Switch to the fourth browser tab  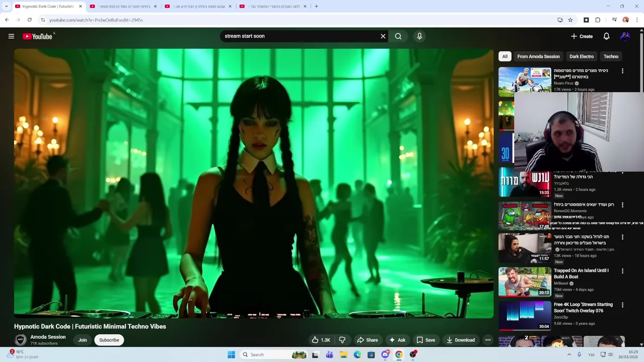(x=273, y=7)
